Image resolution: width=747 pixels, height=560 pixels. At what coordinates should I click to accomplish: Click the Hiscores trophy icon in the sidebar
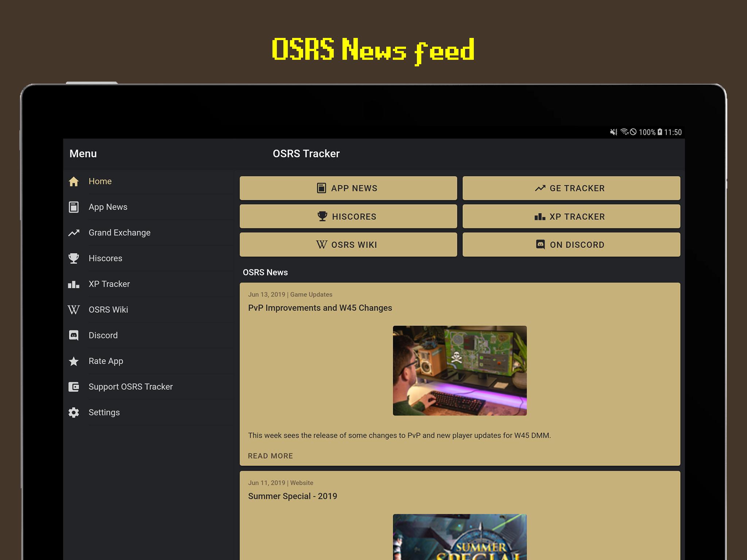pyautogui.click(x=74, y=258)
